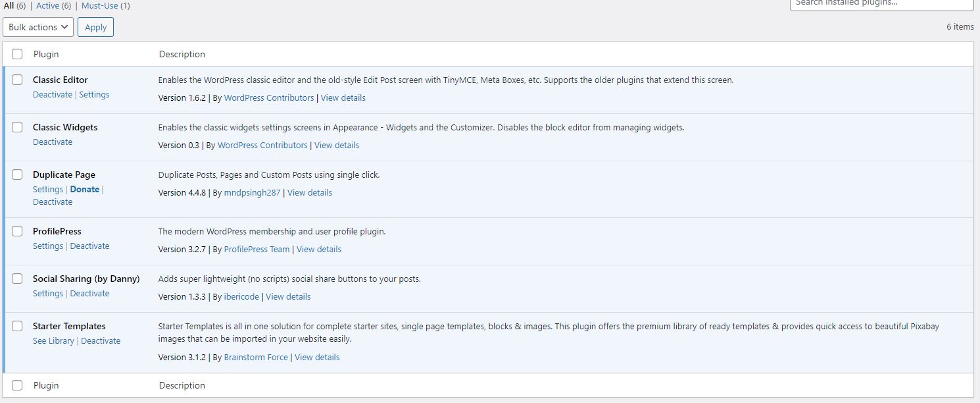Image resolution: width=980 pixels, height=403 pixels.
Task: Click the Classic Widgets plugin name
Action: 65,127
